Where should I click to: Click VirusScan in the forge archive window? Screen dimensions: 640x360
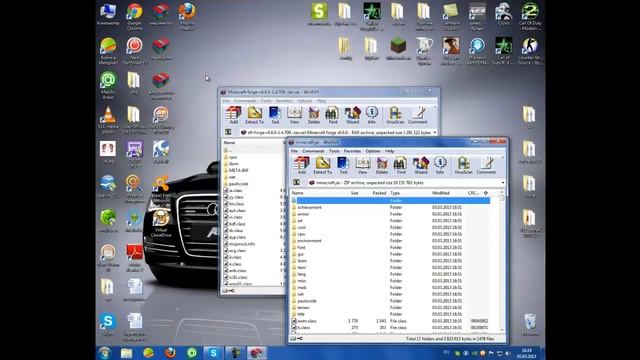[x=395, y=115]
